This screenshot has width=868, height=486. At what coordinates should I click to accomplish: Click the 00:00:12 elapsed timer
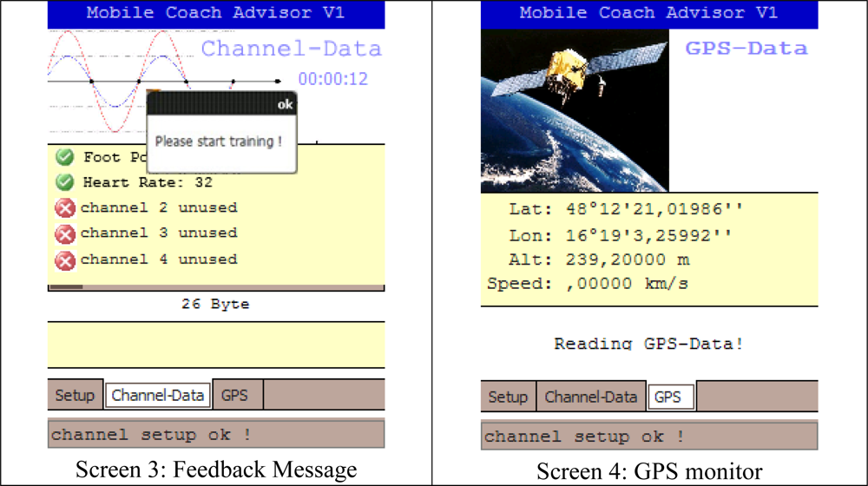pos(333,79)
